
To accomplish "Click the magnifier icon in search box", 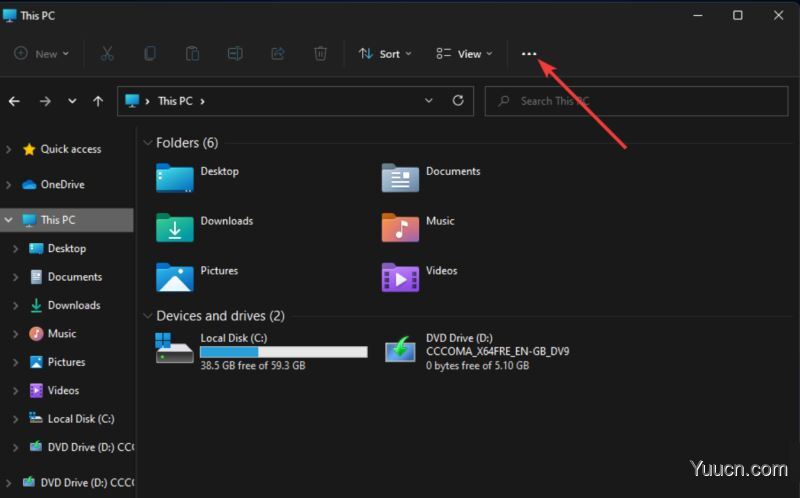I will click(504, 101).
